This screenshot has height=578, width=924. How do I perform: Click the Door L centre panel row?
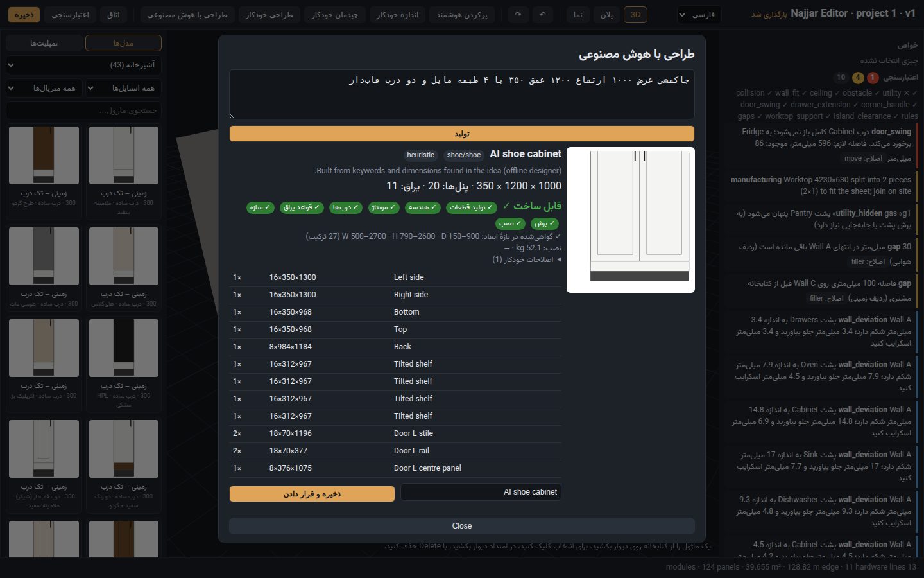click(x=395, y=468)
